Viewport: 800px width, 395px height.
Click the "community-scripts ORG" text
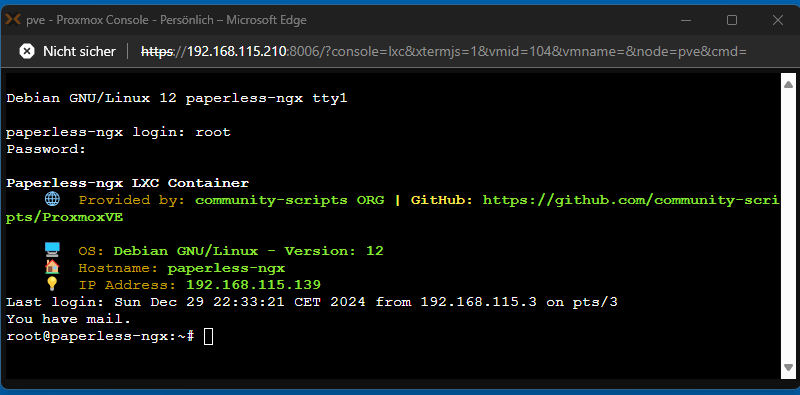[x=290, y=200]
